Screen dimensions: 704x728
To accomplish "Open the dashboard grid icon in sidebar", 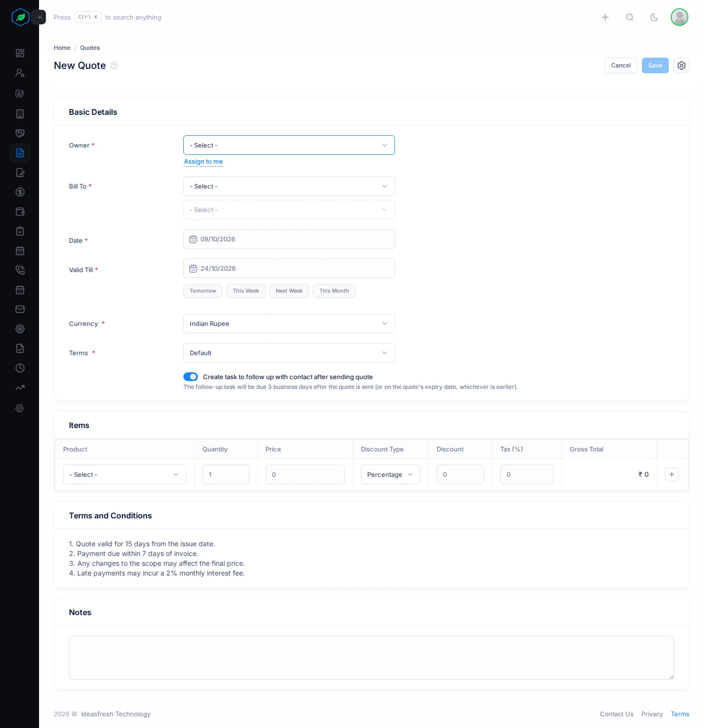I will click(20, 53).
